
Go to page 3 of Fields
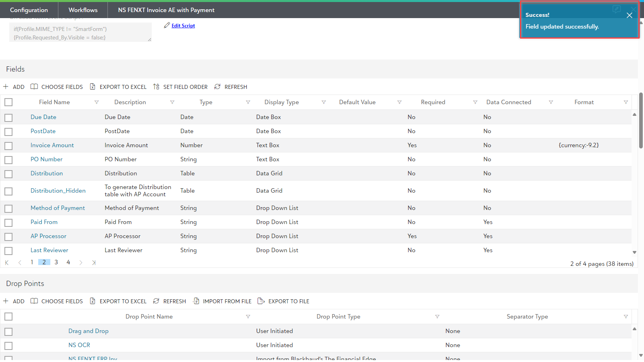[x=56, y=262]
